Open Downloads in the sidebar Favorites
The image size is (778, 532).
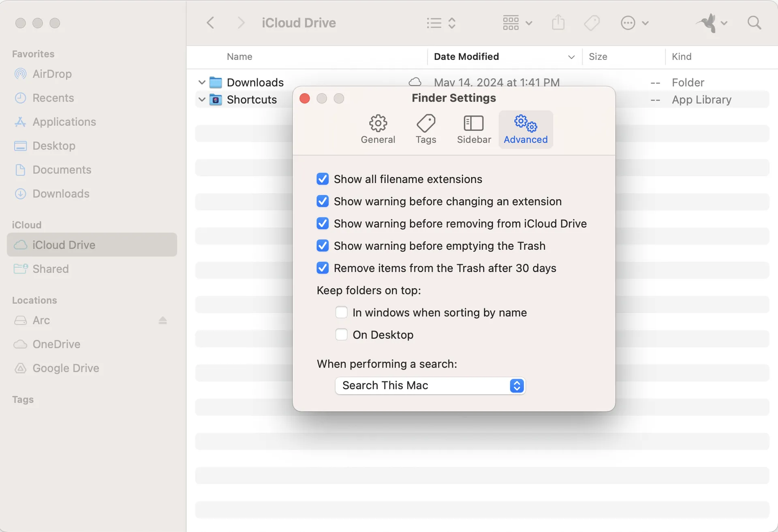[92, 193]
